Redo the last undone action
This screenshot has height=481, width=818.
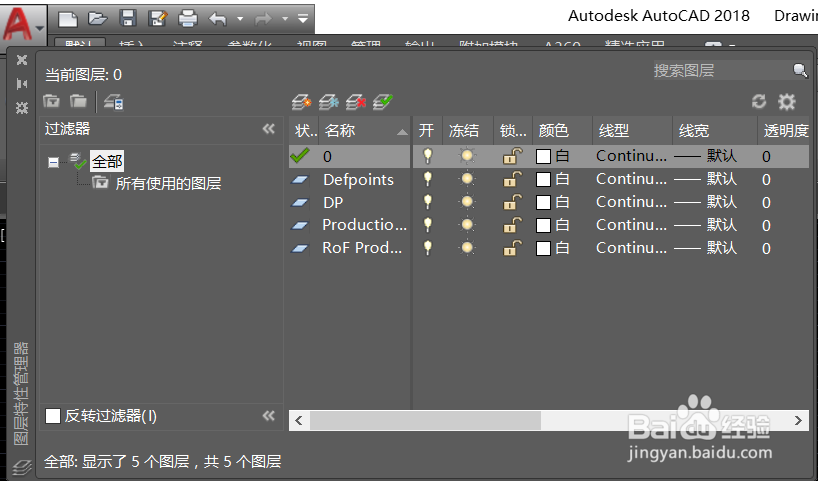[263, 19]
